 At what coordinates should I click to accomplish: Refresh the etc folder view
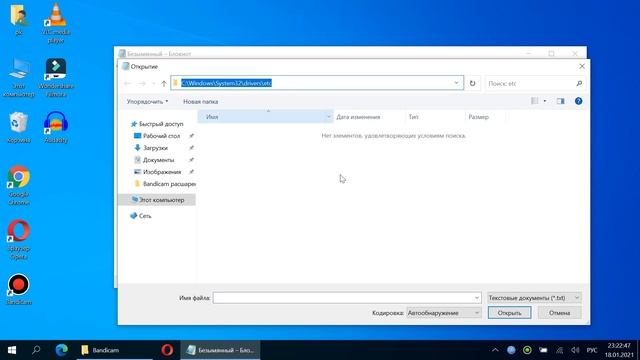pyautogui.click(x=472, y=83)
